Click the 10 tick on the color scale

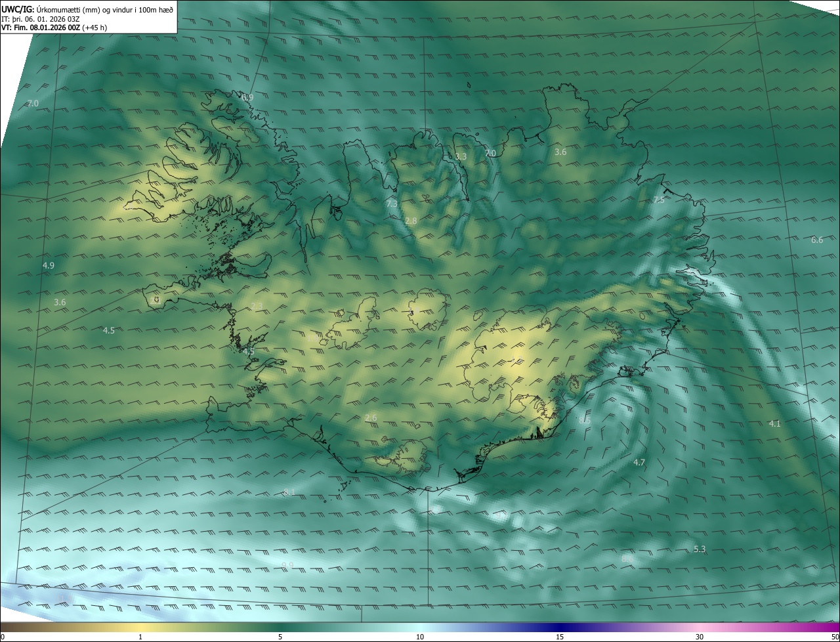[420, 637]
